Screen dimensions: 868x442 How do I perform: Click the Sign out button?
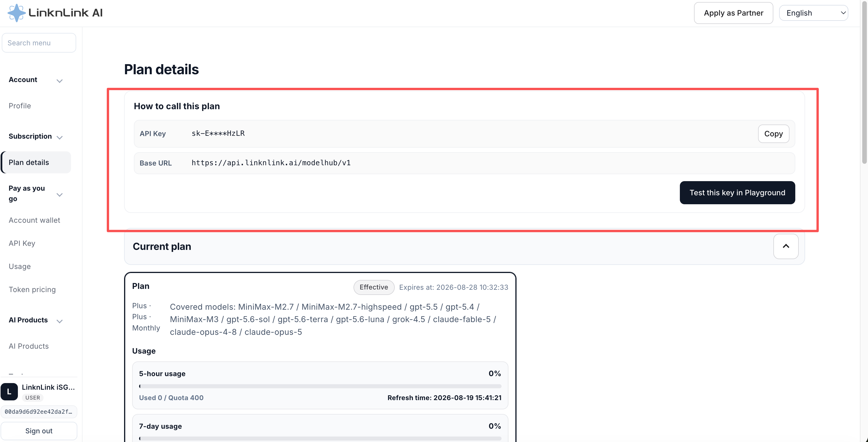39,431
